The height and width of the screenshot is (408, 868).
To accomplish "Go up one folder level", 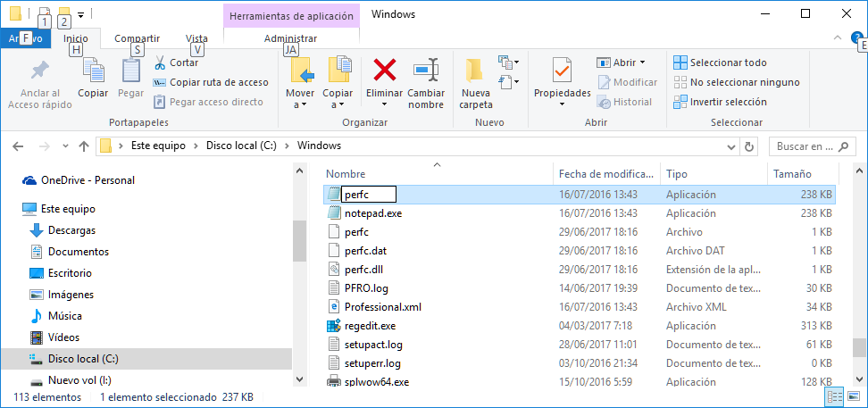I will [84, 146].
